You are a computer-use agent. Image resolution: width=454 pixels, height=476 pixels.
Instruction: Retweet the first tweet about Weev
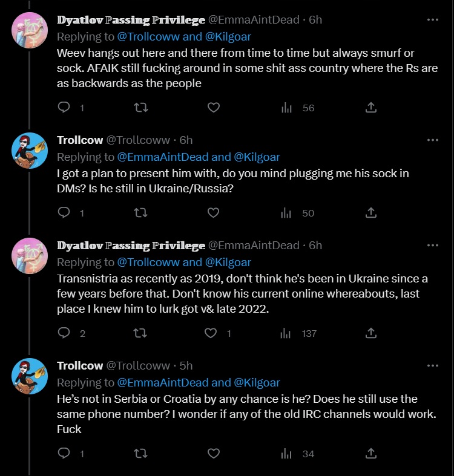coord(140,108)
